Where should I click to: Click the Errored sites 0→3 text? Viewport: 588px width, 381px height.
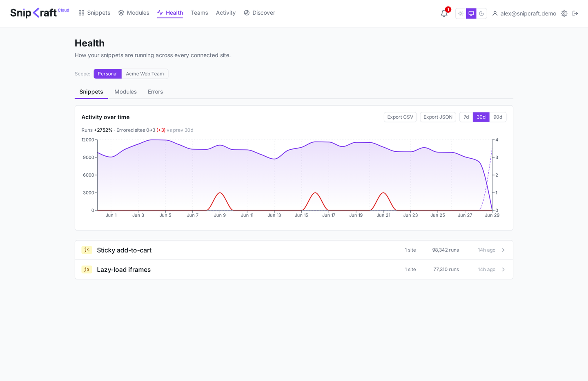click(141, 130)
